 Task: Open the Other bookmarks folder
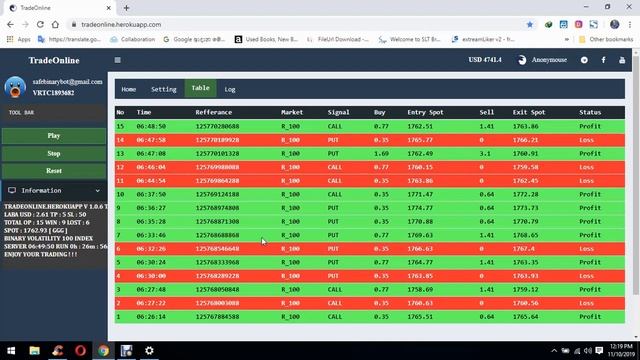tap(606, 39)
